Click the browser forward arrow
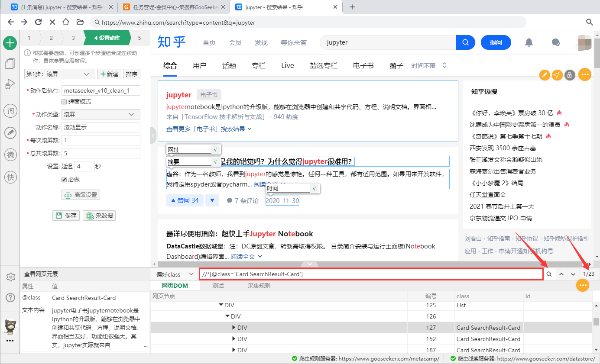600x364 pixels. (24, 22)
